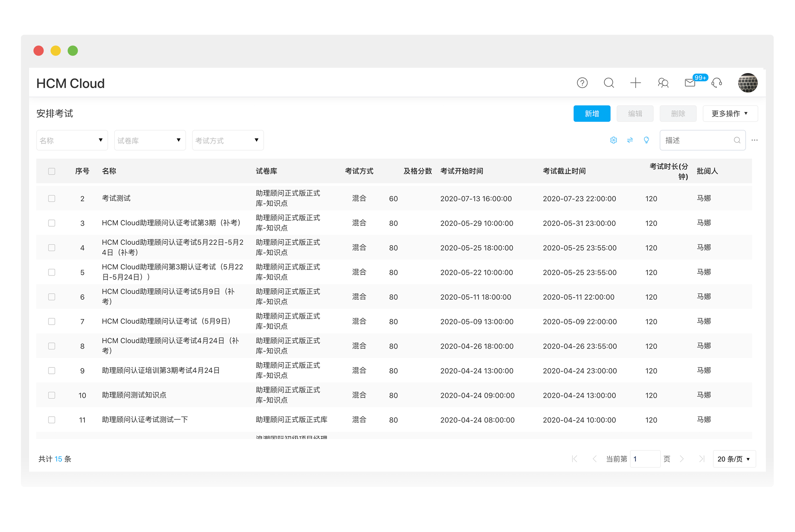795x532 pixels.
Task: Click the lightbulb tips icon
Action: click(x=646, y=140)
